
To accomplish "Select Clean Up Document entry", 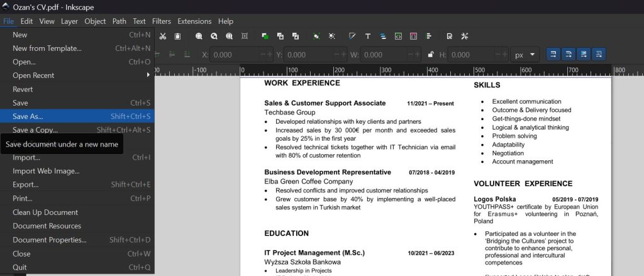I will point(77,213).
